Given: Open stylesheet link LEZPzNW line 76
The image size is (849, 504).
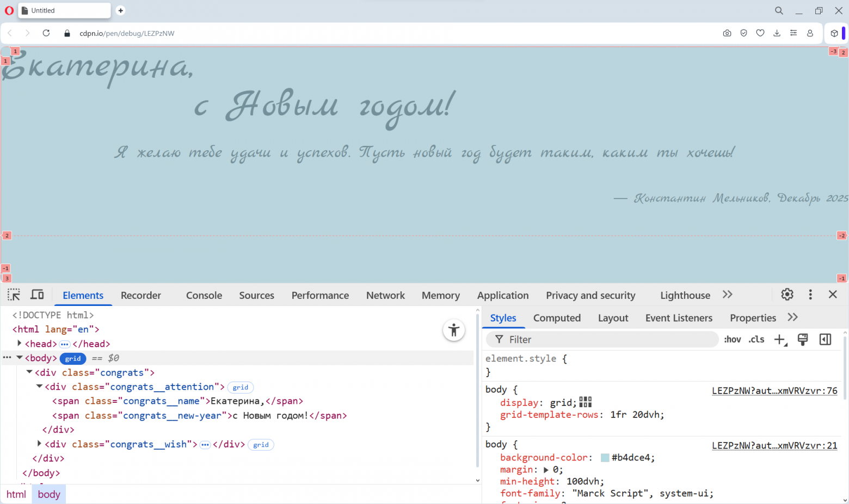Looking at the screenshot, I should click(x=774, y=391).
